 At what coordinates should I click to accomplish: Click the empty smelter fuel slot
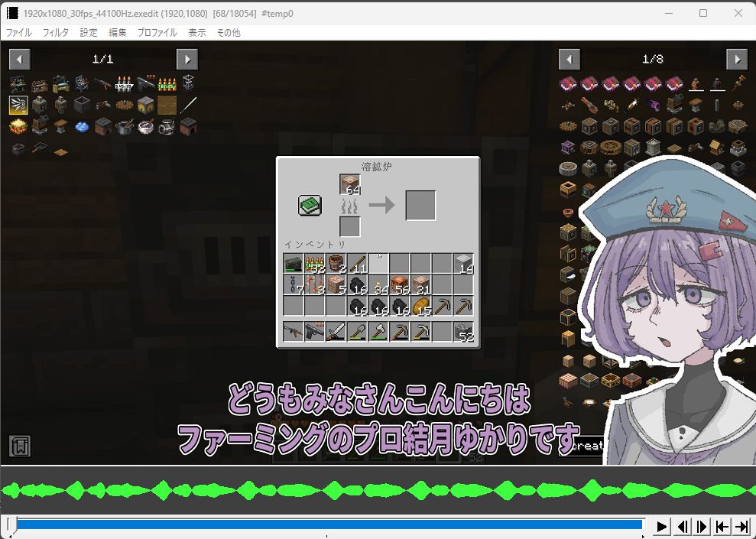click(350, 226)
